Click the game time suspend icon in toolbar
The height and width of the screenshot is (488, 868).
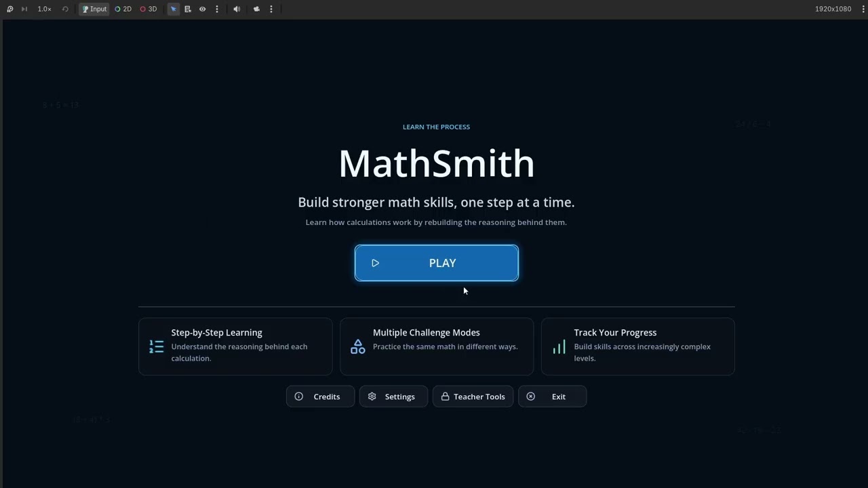click(x=9, y=9)
